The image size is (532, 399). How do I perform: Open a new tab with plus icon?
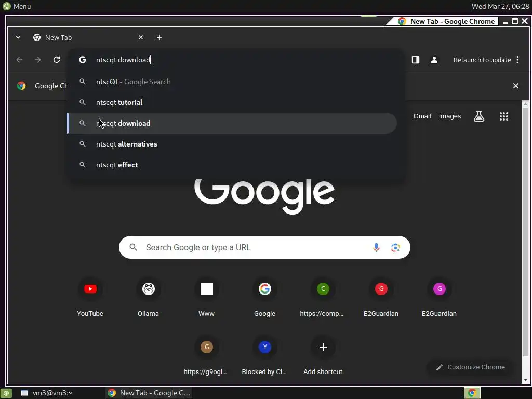[159, 37]
